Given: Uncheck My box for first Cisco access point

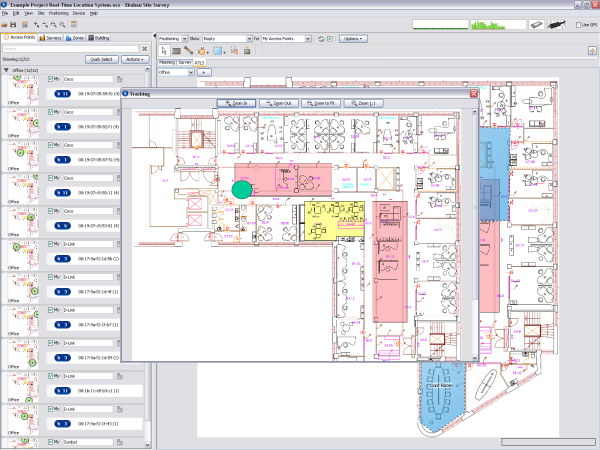Looking at the screenshot, I should point(51,78).
